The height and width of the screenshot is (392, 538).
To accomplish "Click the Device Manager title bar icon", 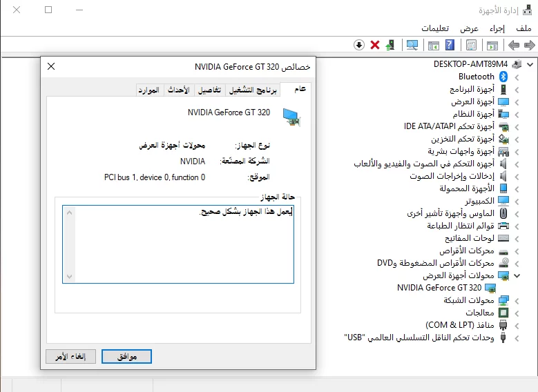I will (x=527, y=10).
